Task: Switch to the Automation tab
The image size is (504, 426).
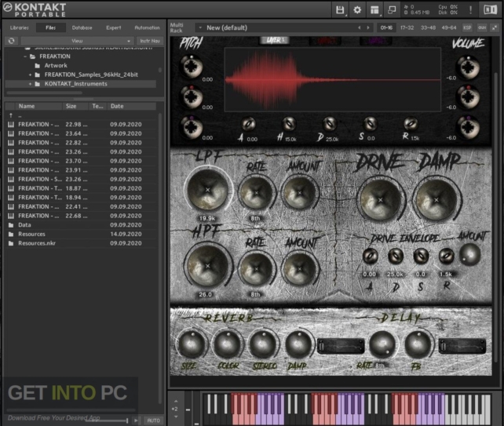Action: click(x=148, y=28)
